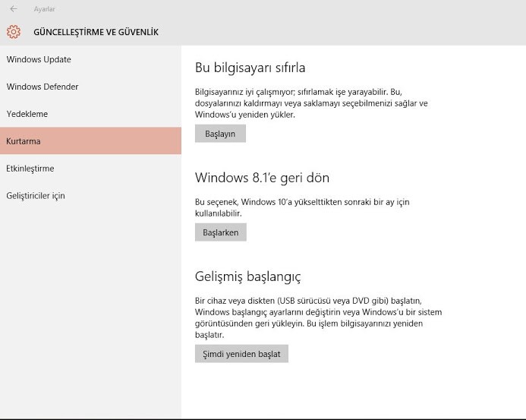
Task: Click the paragraph starting Bir cihaz veya diskten
Action: click(x=318, y=317)
